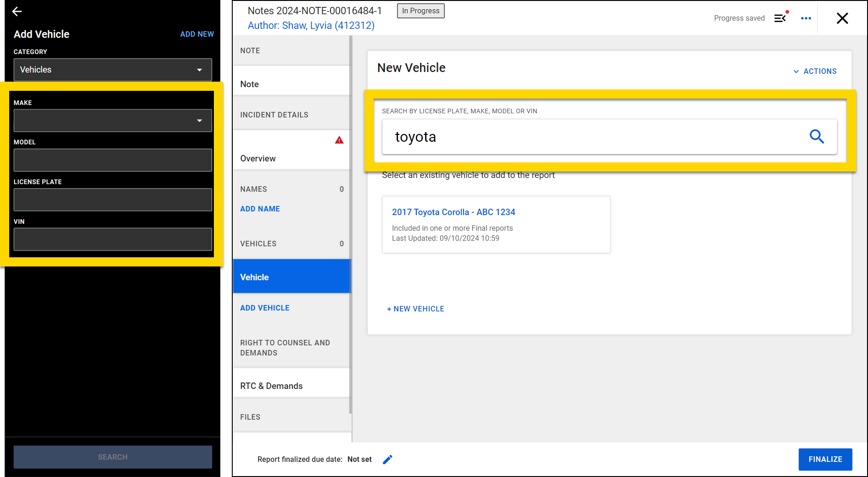This screenshot has width=868, height=477.
Task: Select the Note section in sidebar
Action: click(291, 84)
